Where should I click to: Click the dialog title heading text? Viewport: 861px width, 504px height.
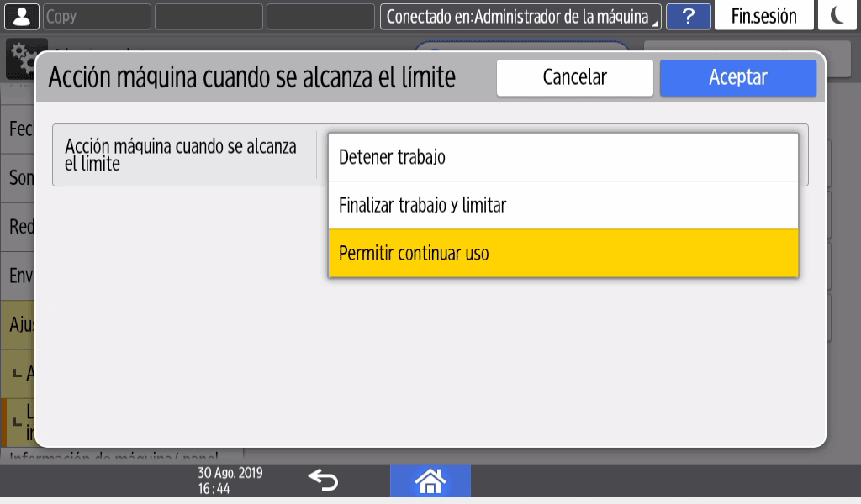coord(251,77)
